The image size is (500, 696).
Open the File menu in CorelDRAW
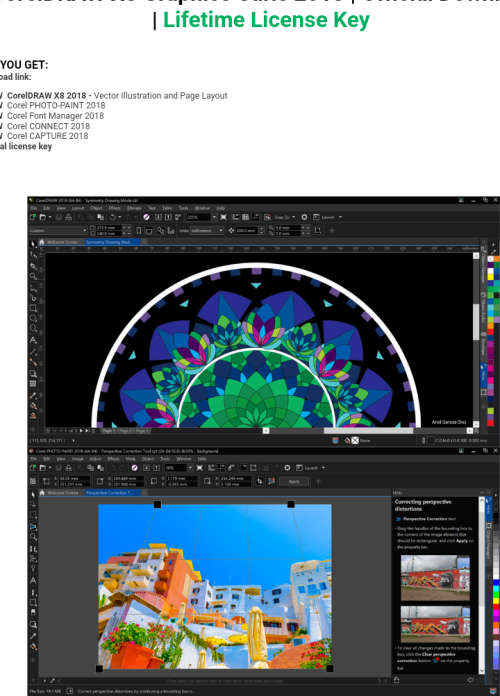pyautogui.click(x=33, y=208)
